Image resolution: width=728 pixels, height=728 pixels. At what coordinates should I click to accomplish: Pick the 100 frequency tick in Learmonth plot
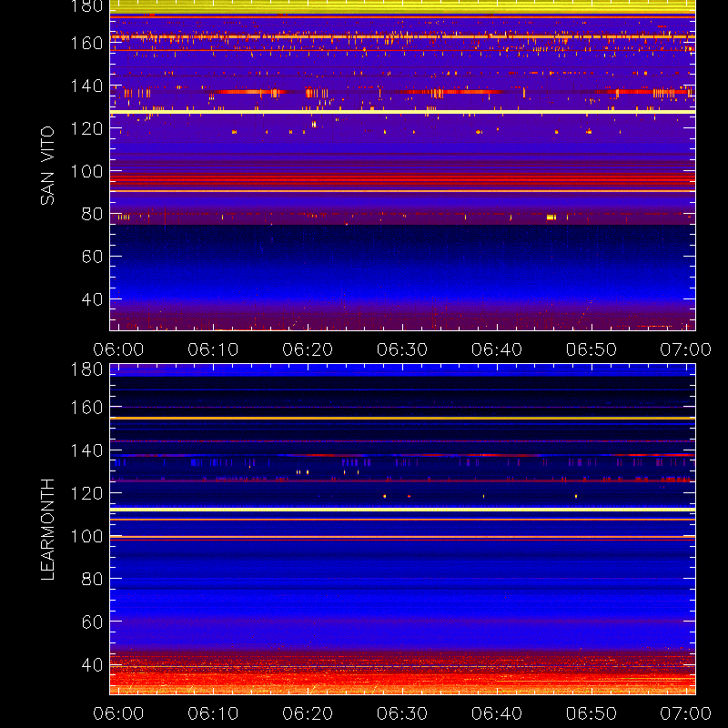point(86,536)
